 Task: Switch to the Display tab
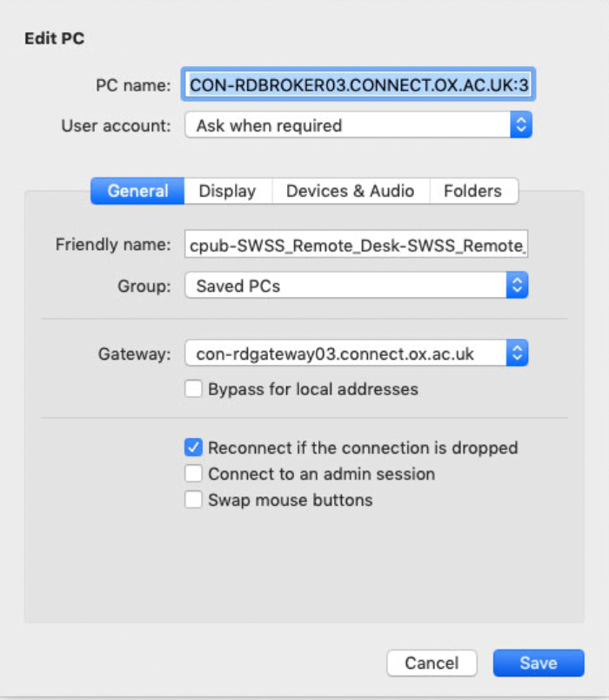pyautogui.click(x=227, y=192)
